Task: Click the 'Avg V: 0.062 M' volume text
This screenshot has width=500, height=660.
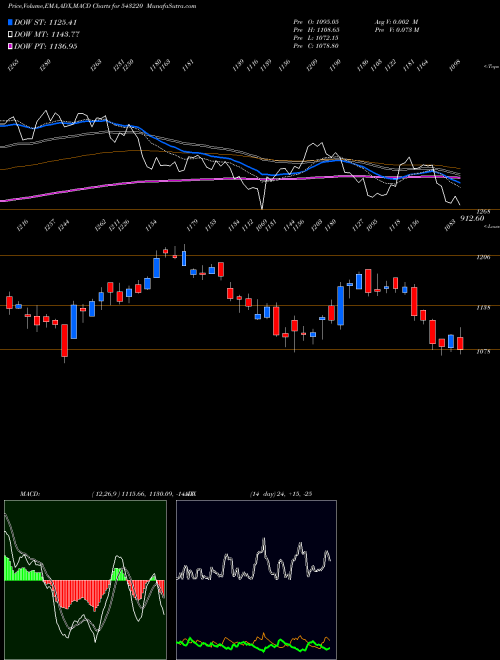Action: 396,21
